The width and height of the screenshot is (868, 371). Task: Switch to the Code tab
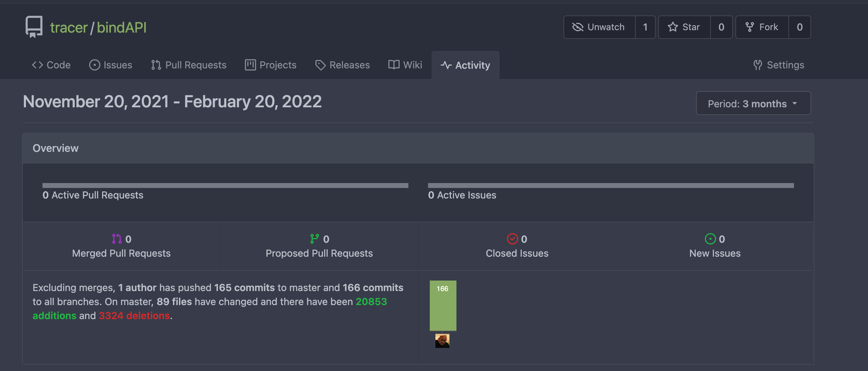click(51, 65)
